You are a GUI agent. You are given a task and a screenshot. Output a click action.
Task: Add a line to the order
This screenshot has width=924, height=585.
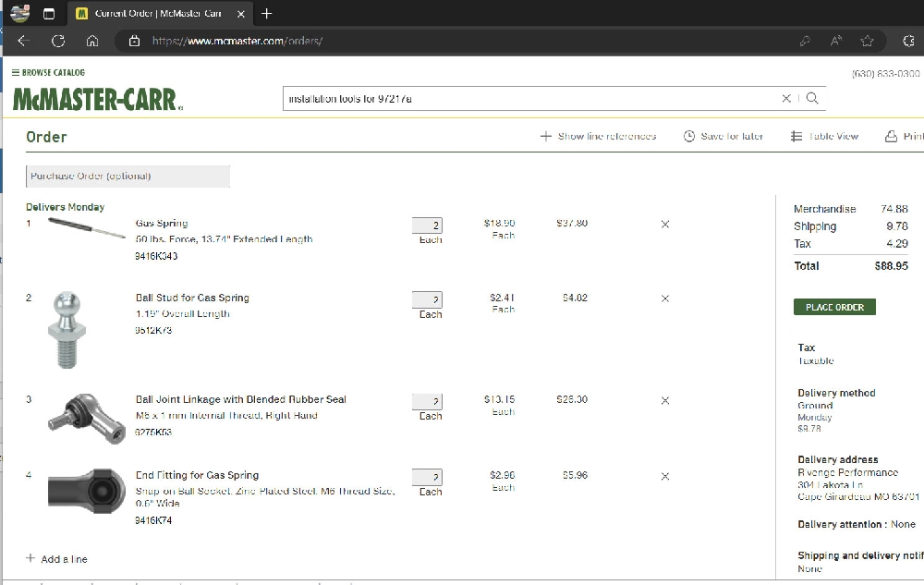[56, 558]
